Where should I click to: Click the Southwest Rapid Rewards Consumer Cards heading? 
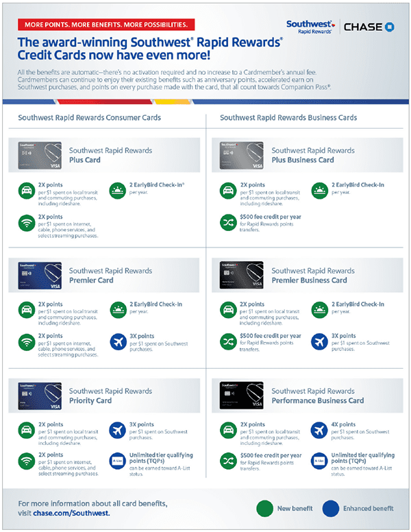(90, 118)
